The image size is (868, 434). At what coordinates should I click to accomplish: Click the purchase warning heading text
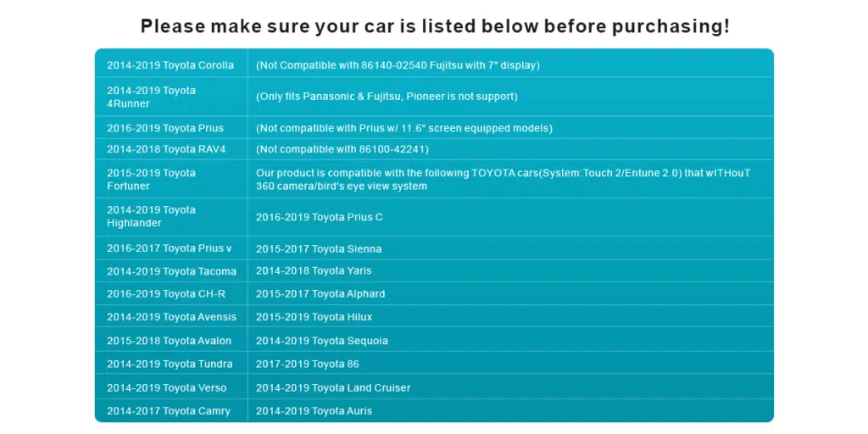pos(435,26)
